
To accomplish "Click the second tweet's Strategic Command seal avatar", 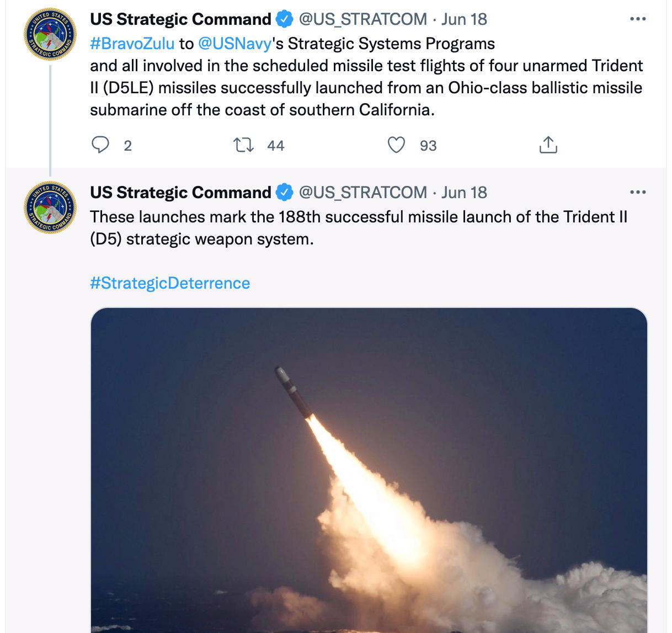I will tap(50, 208).
